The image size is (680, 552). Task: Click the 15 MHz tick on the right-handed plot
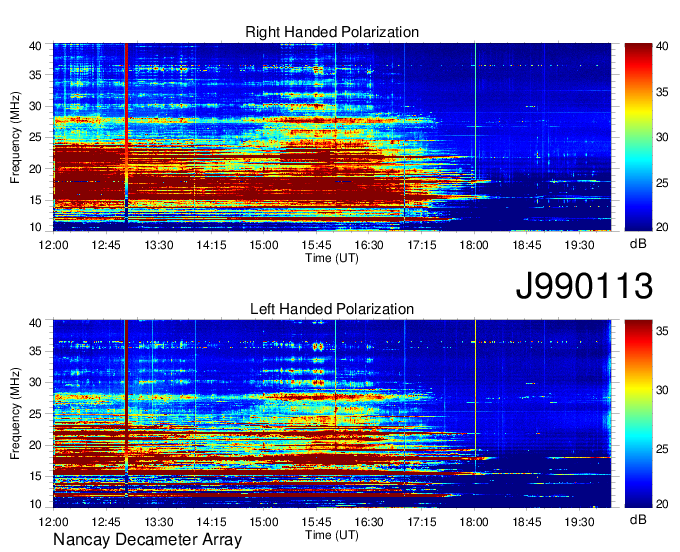point(36,200)
